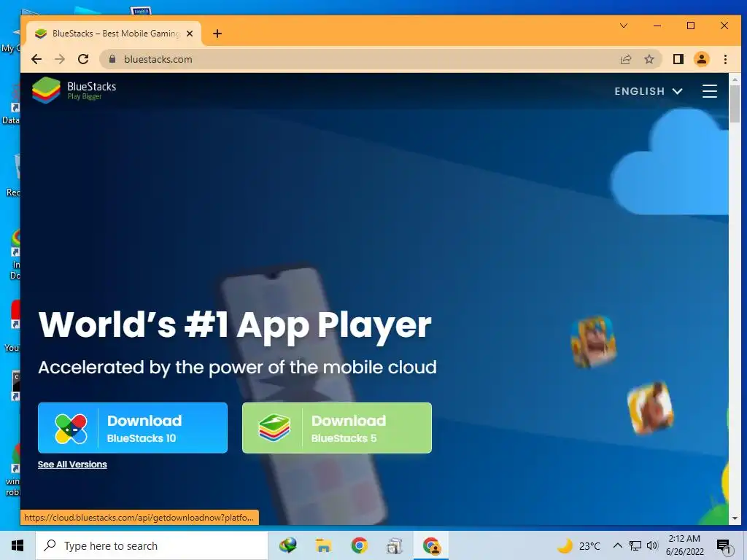This screenshot has height=560, width=747.
Task: Click the browser back arrow
Action: (36, 59)
